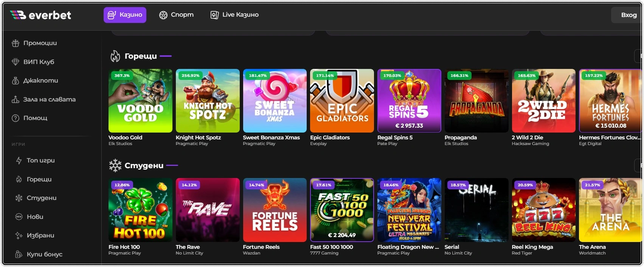644x267 pixels.
Task: Click the everbet logo
Action: (x=40, y=15)
